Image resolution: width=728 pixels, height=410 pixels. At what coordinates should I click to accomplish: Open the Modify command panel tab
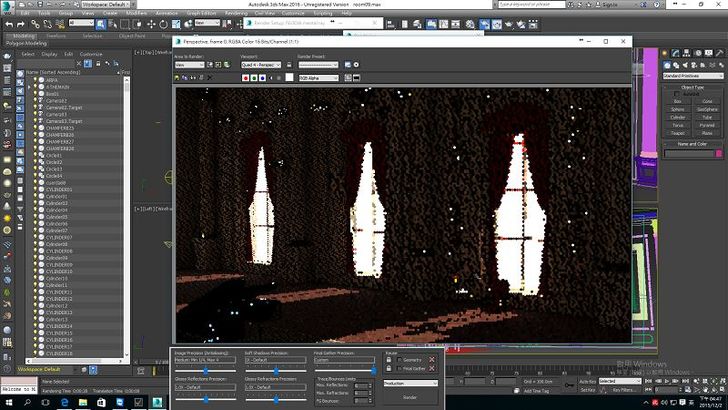pyautogui.click(x=677, y=66)
